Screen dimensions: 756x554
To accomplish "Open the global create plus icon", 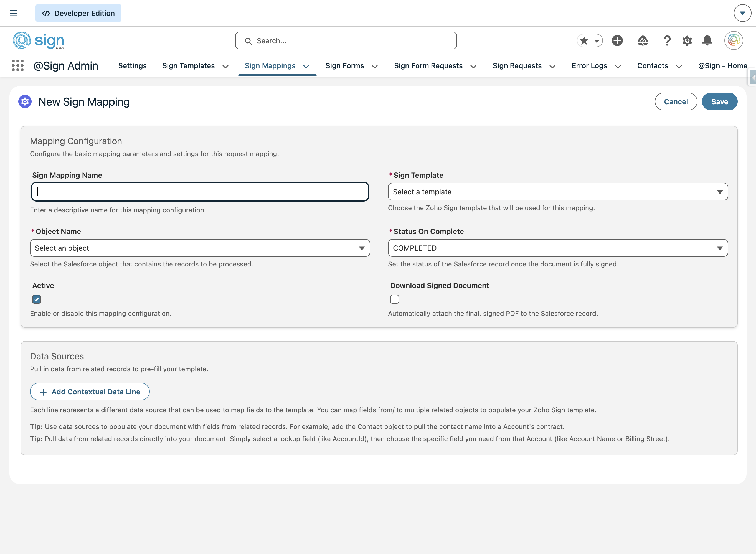I will click(617, 40).
